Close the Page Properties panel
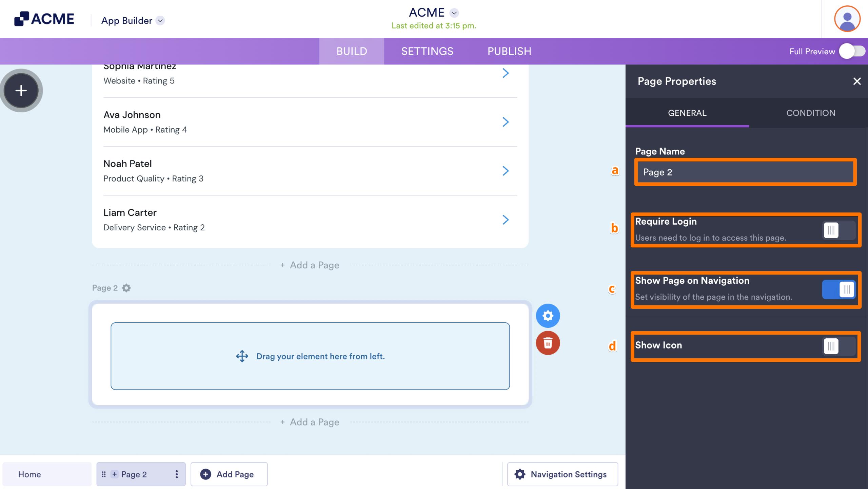Image resolution: width=868 pixels, height=489 pixels. [x=857, y=81]
